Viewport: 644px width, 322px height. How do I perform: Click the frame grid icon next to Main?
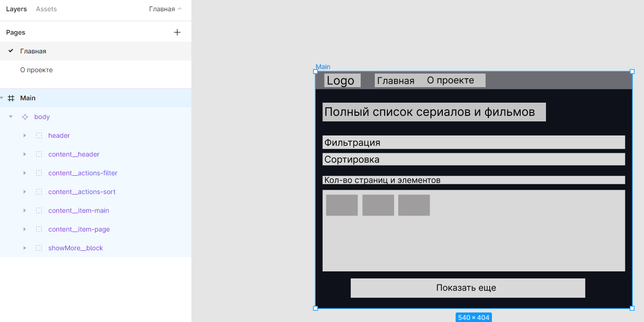11,98
